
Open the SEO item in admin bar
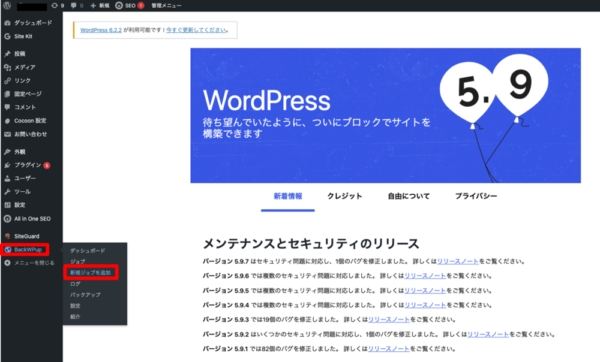click(130, 5)
